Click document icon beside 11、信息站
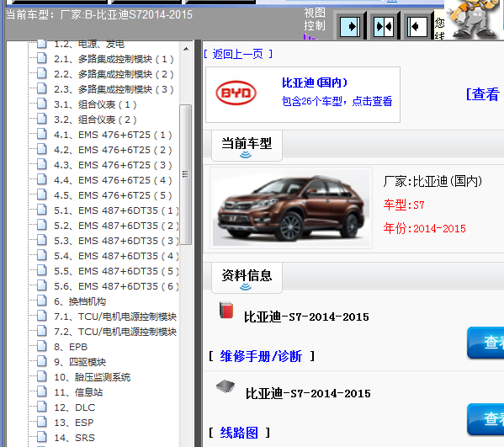This screenshot has width=504, height=447. point(41,391)
